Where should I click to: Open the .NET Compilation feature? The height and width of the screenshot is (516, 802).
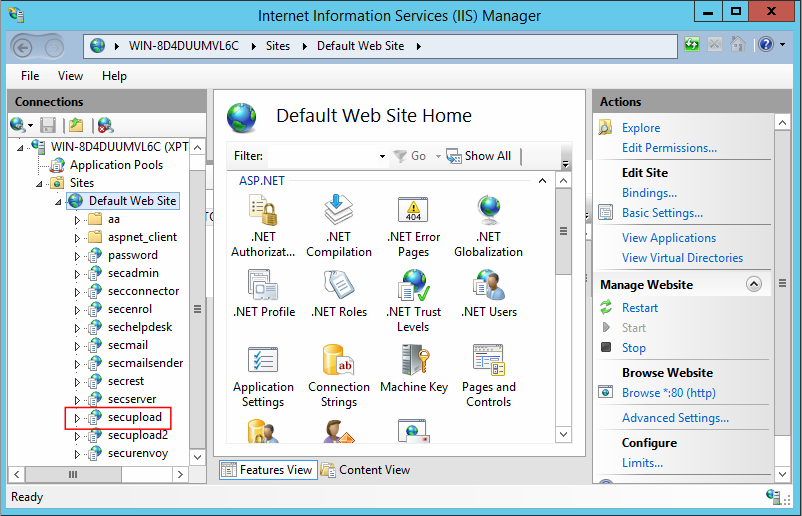point(339,211)
